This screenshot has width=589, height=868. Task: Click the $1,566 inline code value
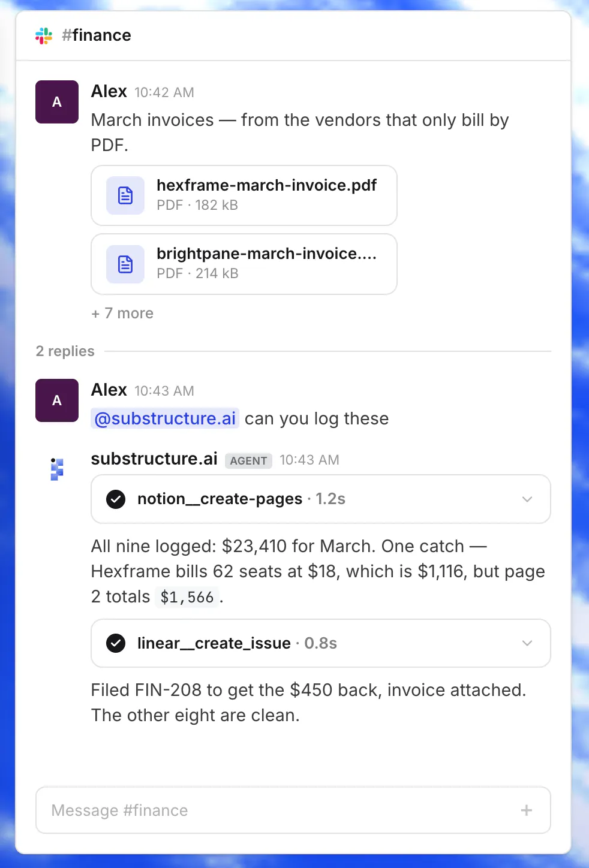pyautogui.click(x=187, y=597)
